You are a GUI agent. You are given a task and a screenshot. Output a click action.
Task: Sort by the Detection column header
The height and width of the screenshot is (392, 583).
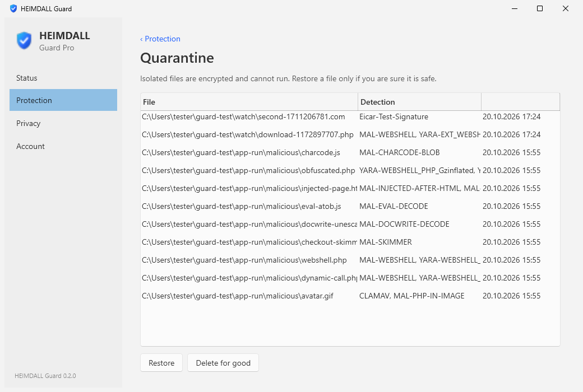tap(419, 102)
